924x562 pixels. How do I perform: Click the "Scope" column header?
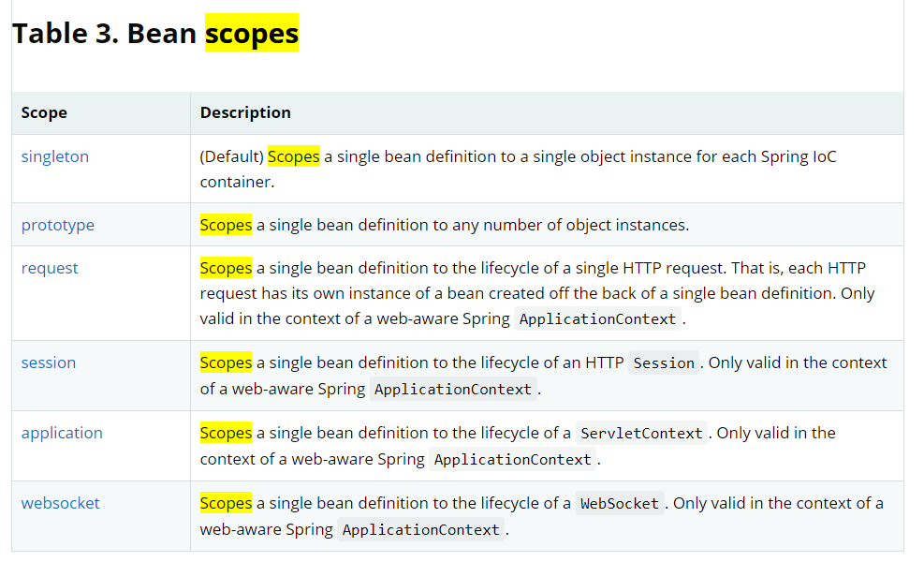click(x=44, y=112)
